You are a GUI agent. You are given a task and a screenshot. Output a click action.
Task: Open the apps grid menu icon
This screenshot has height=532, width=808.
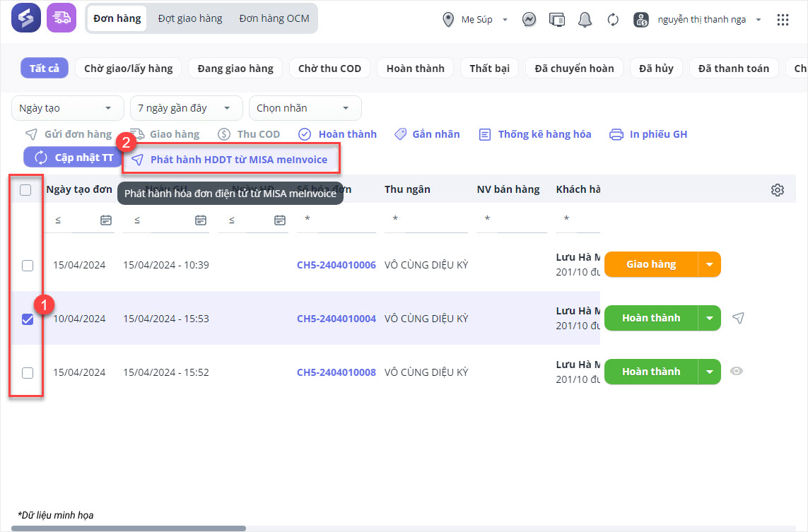pyautogui.click(x=783, y=20)
